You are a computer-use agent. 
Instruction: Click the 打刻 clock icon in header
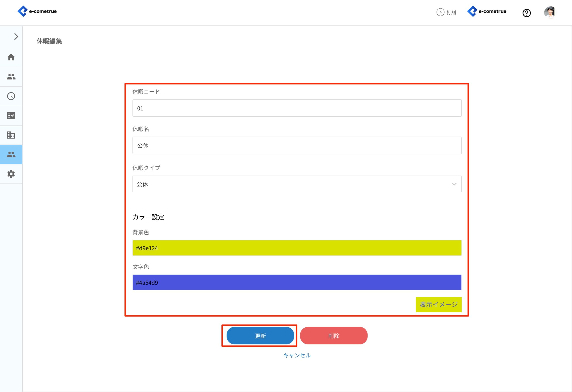440,12
